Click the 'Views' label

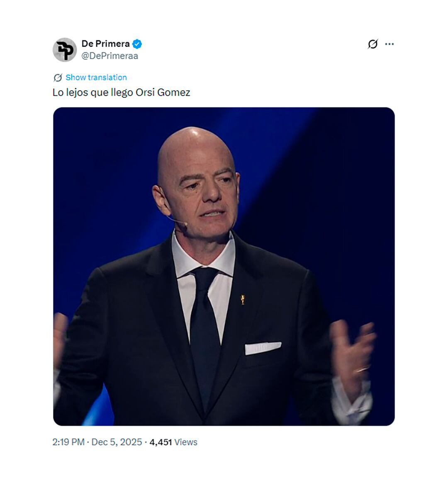point(186,442)
